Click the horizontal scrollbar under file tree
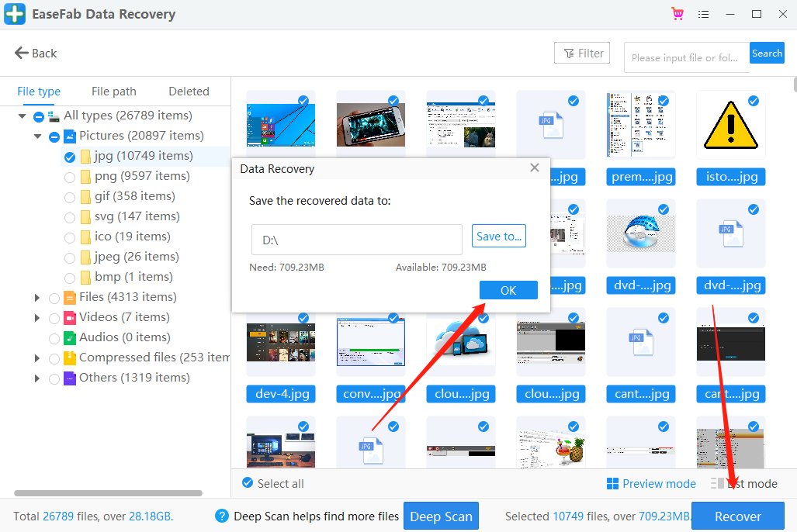 point(108,493)
